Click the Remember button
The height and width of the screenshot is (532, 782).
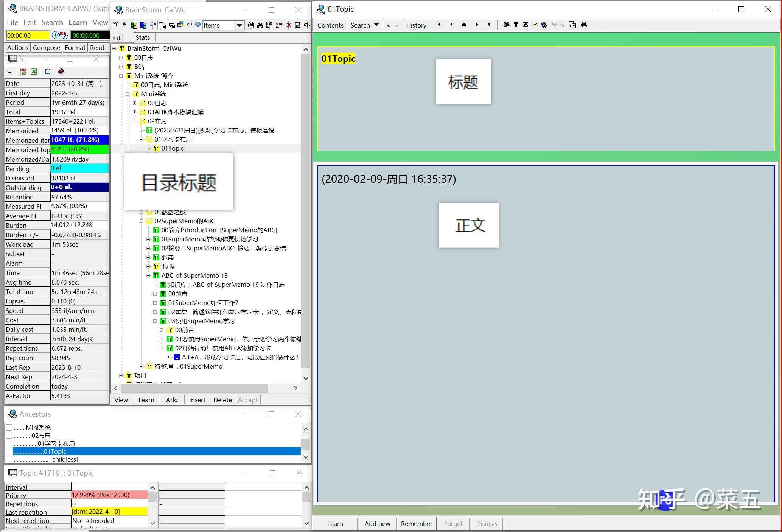coord(416,524)
